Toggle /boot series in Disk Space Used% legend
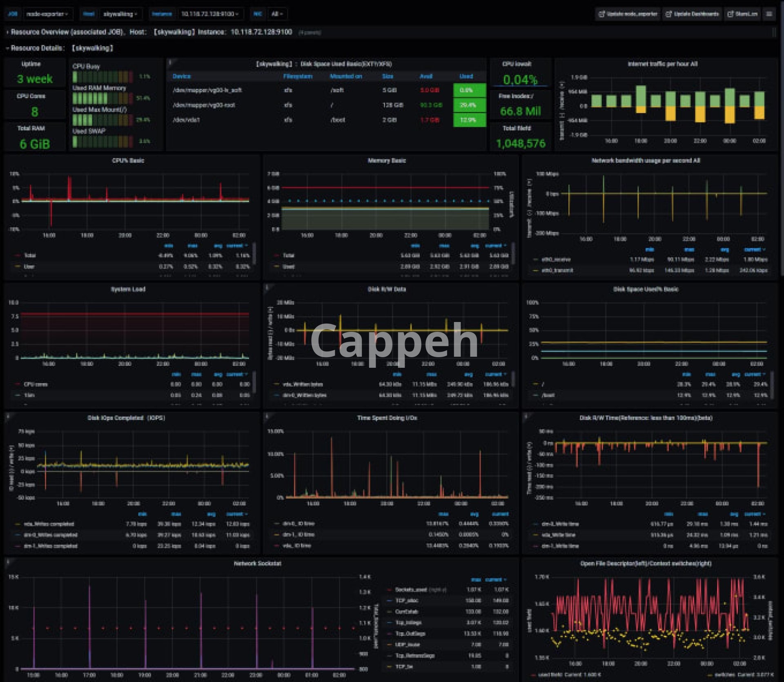Viewport: 784px width, 682px height. tap(548, 395)
